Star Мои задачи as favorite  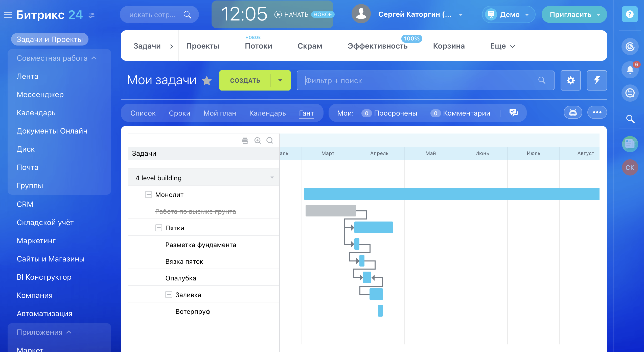[207, 81]
